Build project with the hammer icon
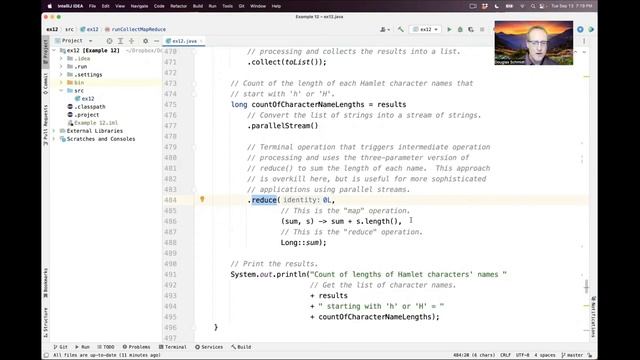 (401, 29)
